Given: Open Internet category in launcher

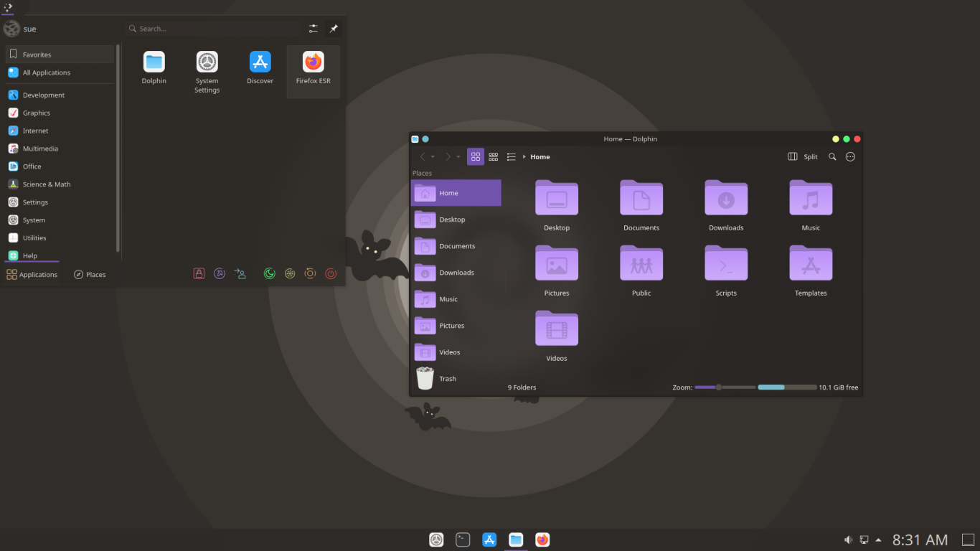Looking at the screenshot, I should click(x=60, y=131).
